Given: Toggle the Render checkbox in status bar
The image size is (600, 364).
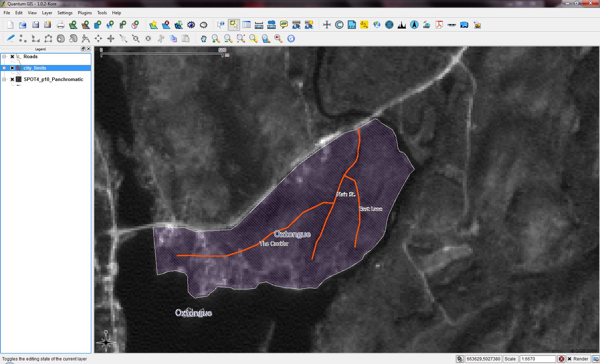Looking at the screenshot, I should click(x=570, y=359).
